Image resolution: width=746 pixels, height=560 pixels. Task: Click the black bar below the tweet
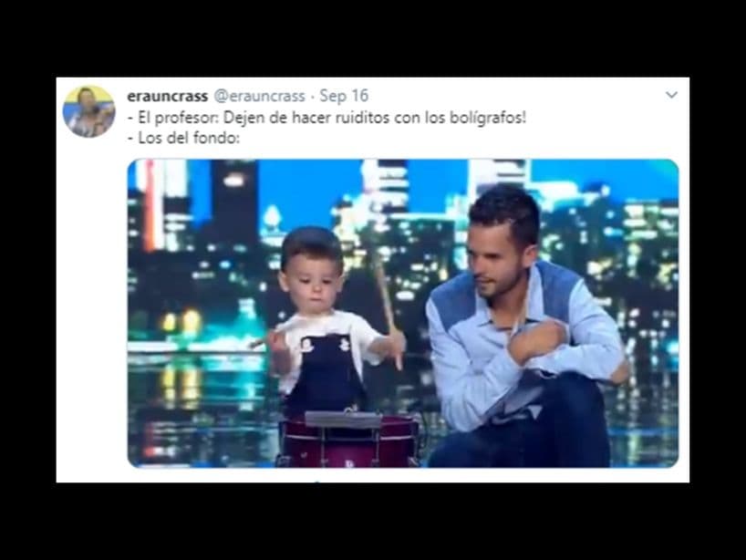[x=373, y=522]
